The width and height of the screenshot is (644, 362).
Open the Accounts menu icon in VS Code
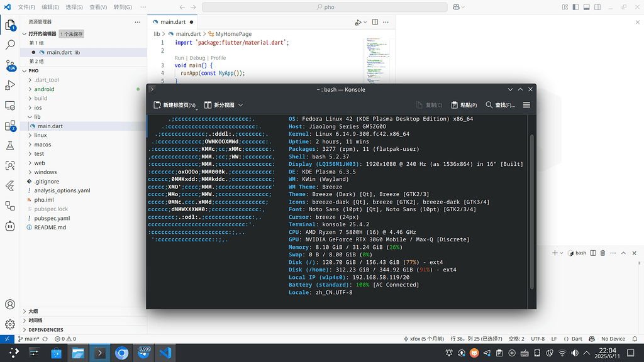[10, 304]
